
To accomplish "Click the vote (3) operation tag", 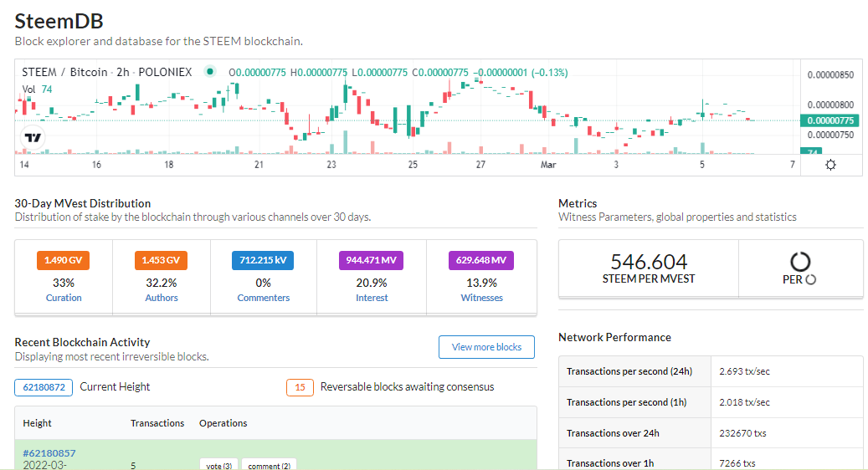I will (x=219, y=465).
